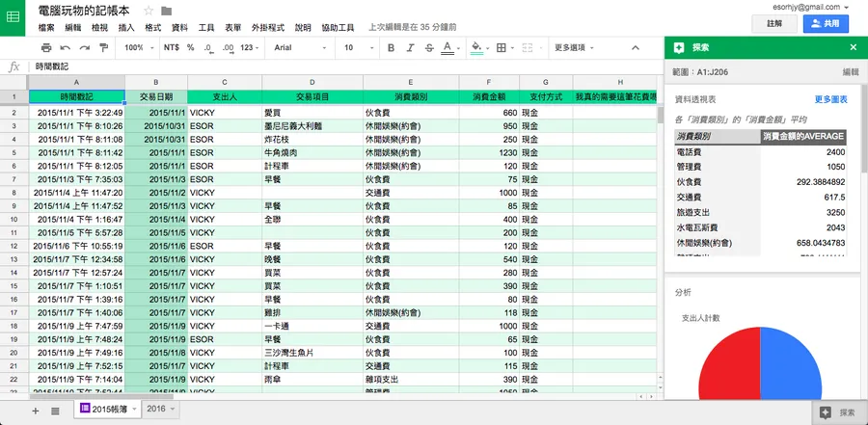Add a new sheet with plus button
Screen dimensions: 868x425
pos(35,411)
